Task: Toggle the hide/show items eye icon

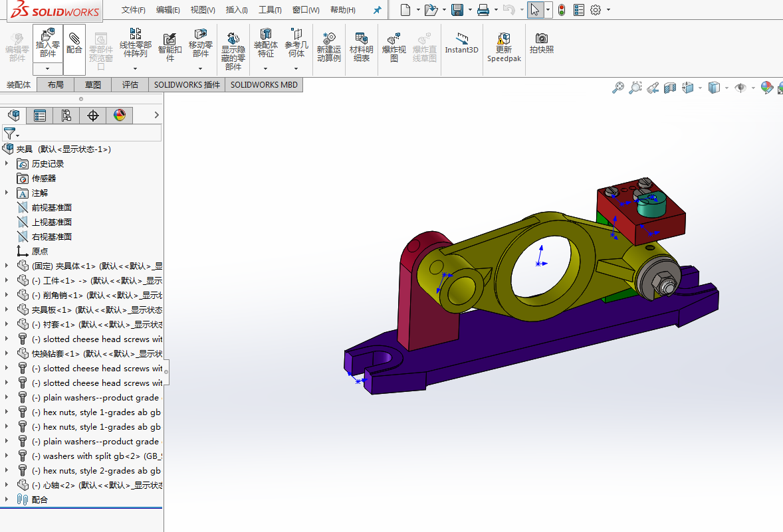Action: point(740,88)
